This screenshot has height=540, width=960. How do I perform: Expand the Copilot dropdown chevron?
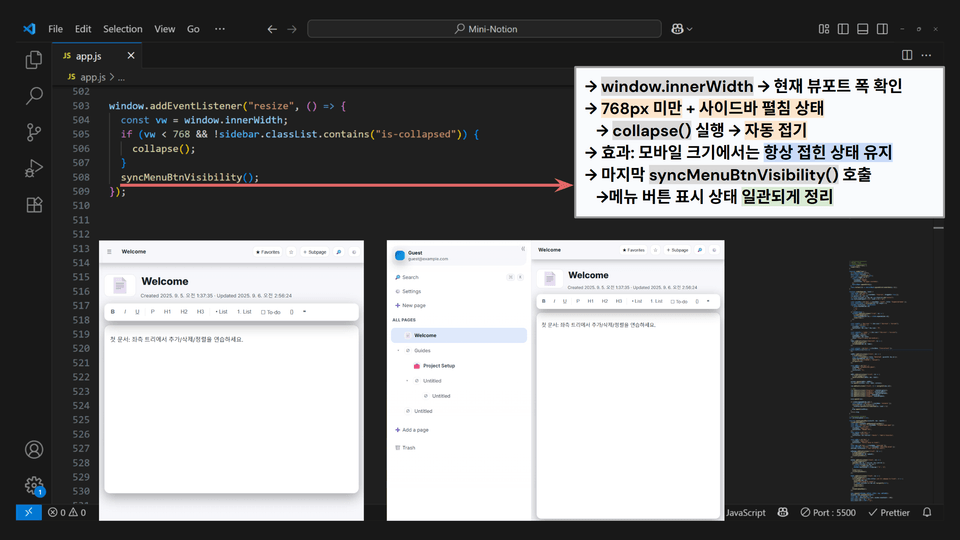(x=690, y=29)
